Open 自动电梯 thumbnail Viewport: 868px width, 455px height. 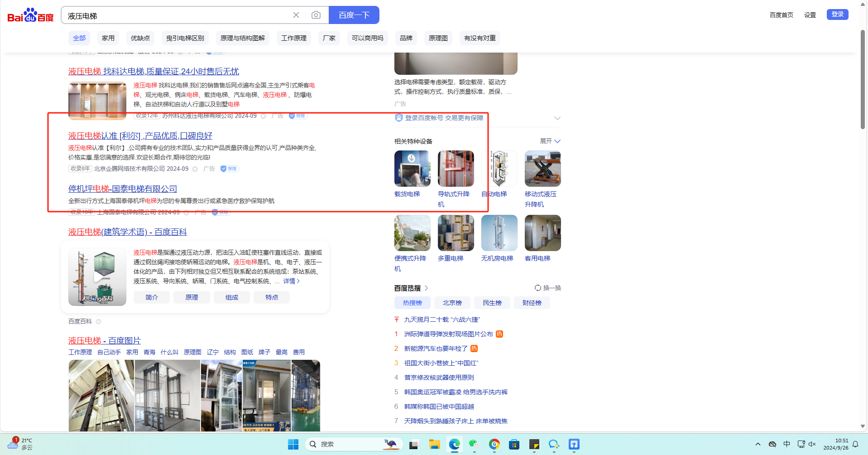499,169
